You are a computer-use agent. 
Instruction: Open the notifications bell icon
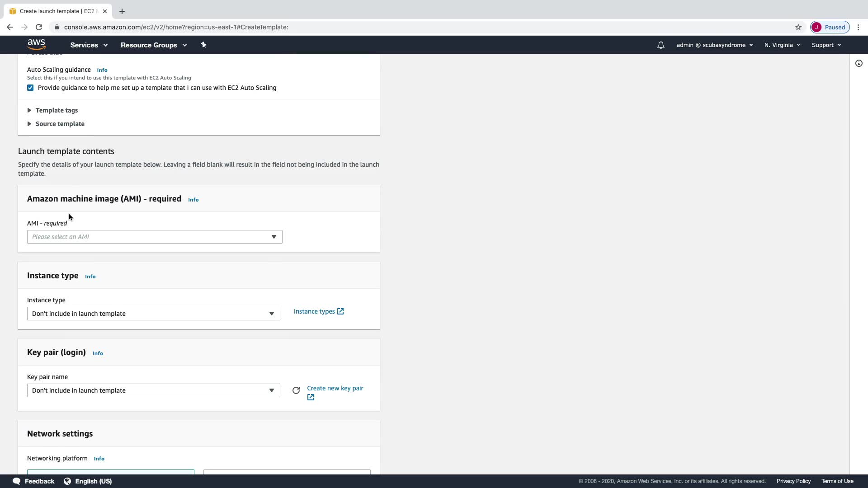click(x=660, y=45)
